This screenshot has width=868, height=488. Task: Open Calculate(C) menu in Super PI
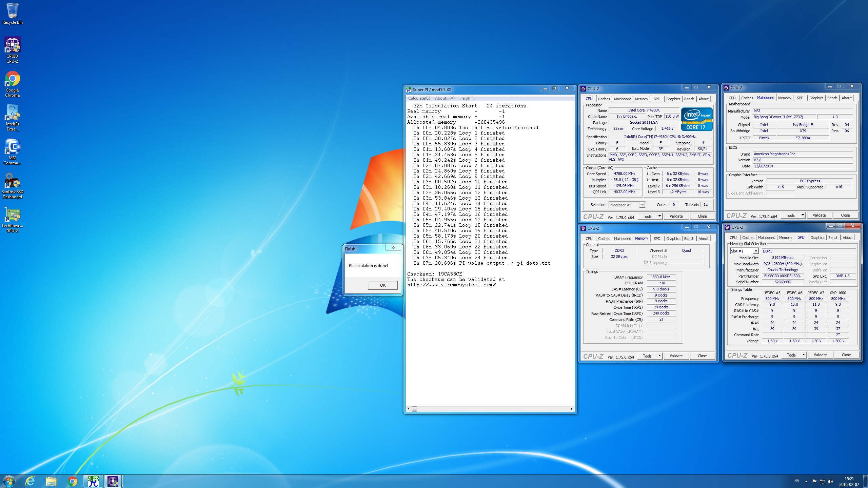click(x=419, y=98)
